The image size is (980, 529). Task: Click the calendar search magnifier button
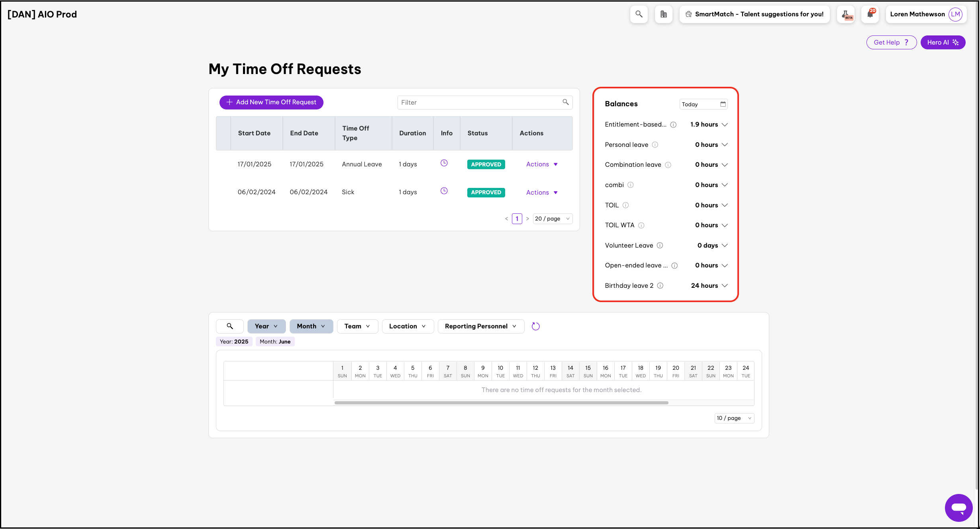tap(230, 326)
